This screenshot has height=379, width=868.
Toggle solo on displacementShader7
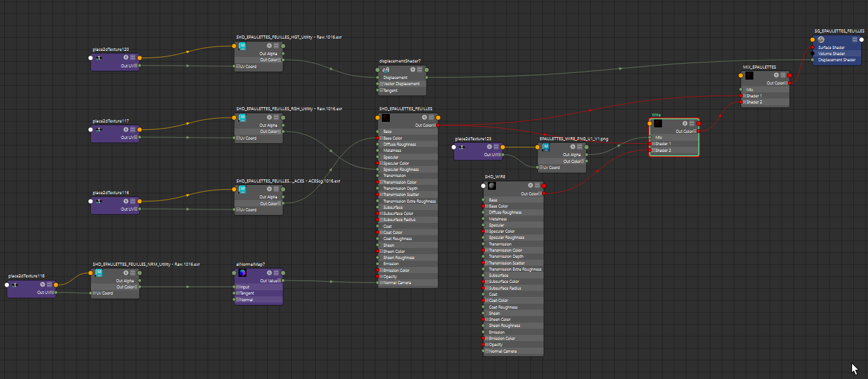tap(413, 70)
